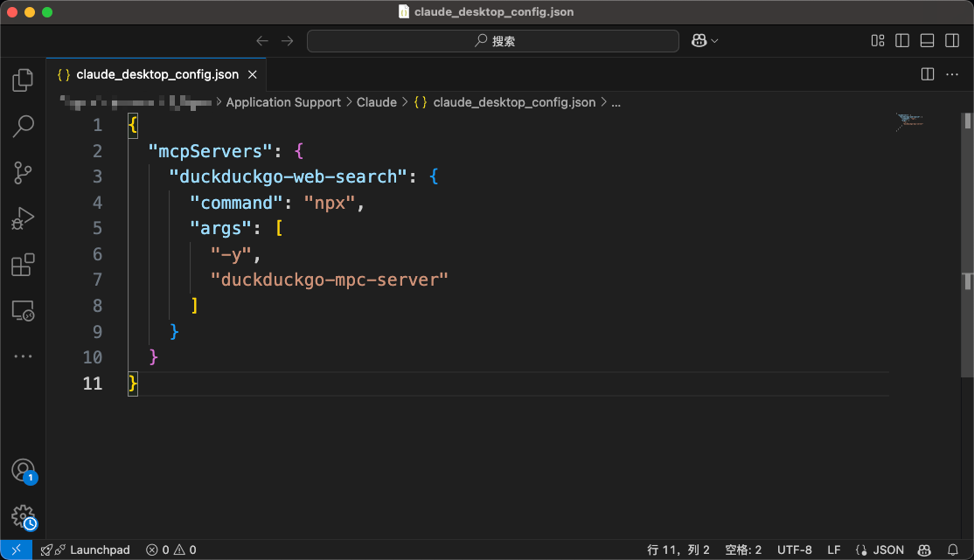Open Application Support in the breadcrumb

coord(283,102)
